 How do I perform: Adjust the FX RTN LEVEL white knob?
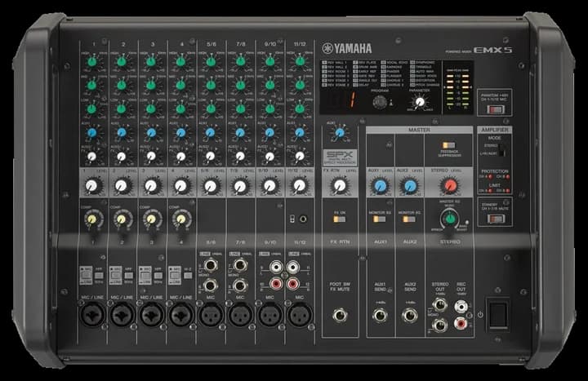340,185
